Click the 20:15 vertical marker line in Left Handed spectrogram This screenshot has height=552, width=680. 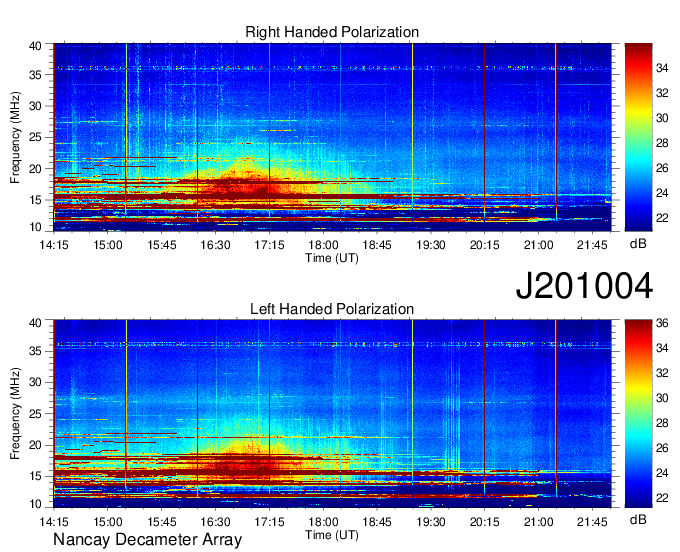click(484, 408)
